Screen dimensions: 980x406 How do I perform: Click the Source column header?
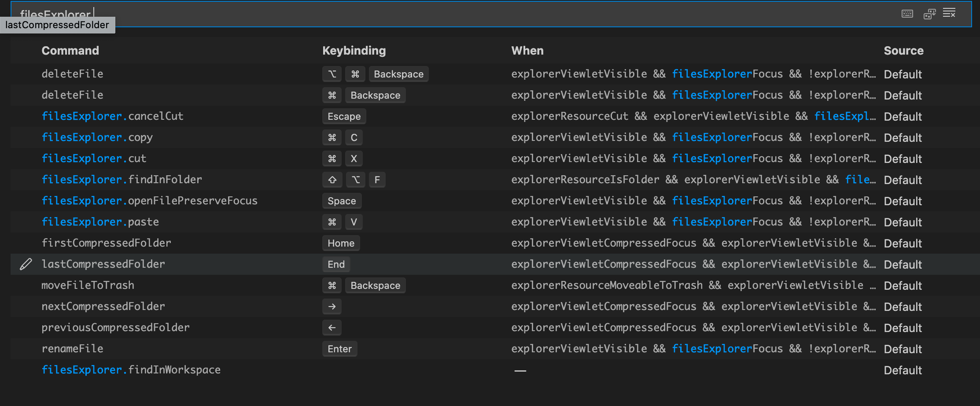pyautogui.click(x=903, y=50)
